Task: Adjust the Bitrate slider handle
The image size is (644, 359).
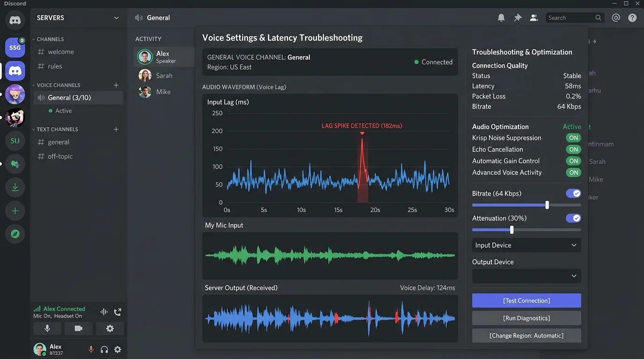Action: 547,205
